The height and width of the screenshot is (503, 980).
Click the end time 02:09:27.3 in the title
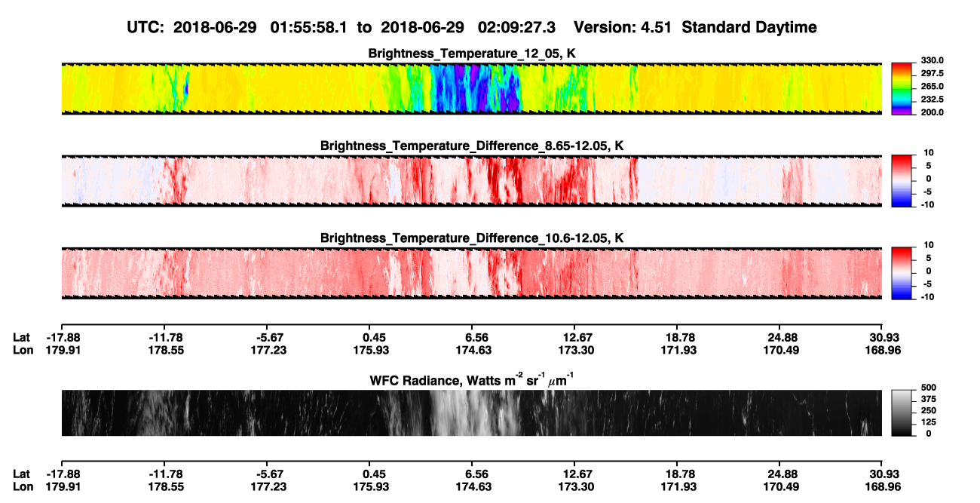click(x=517, y=27)
